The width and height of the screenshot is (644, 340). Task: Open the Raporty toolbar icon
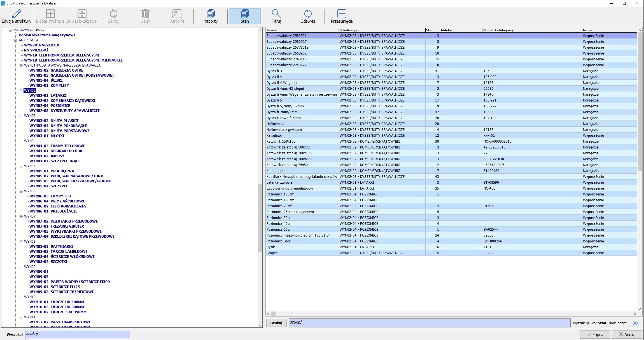(211, 14)
